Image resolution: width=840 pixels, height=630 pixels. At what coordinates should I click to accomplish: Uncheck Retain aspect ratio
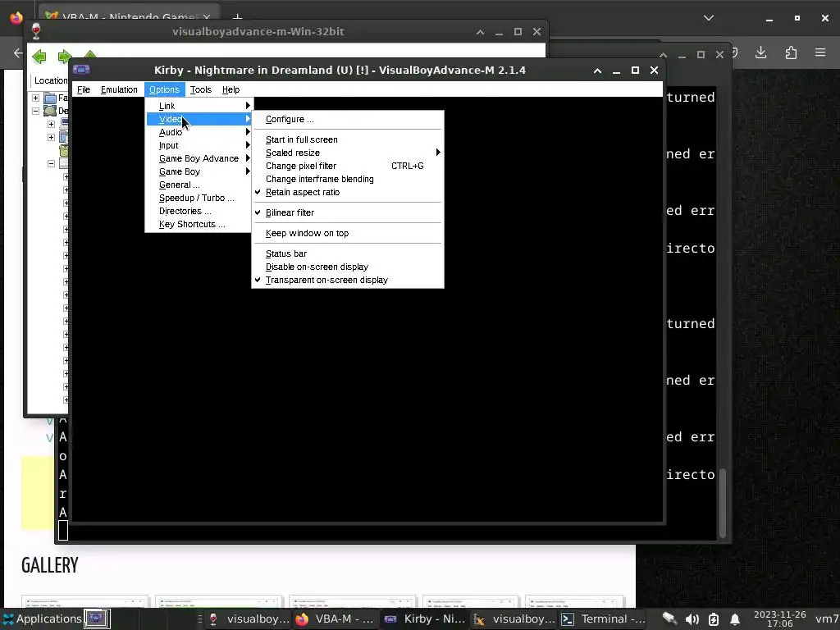(x=348, y=192)
